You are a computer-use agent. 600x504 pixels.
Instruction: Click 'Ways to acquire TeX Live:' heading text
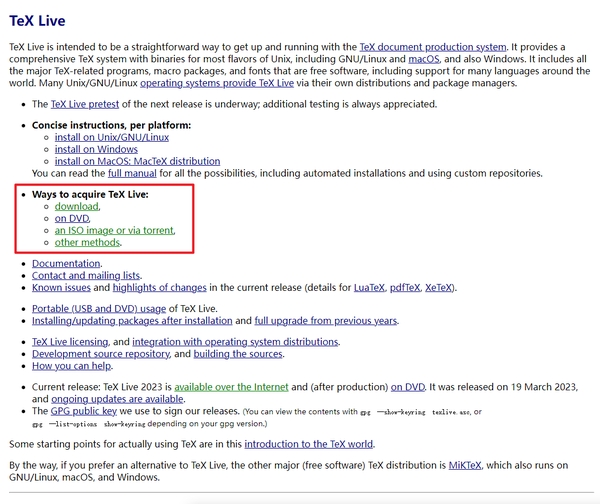(90, 194)
